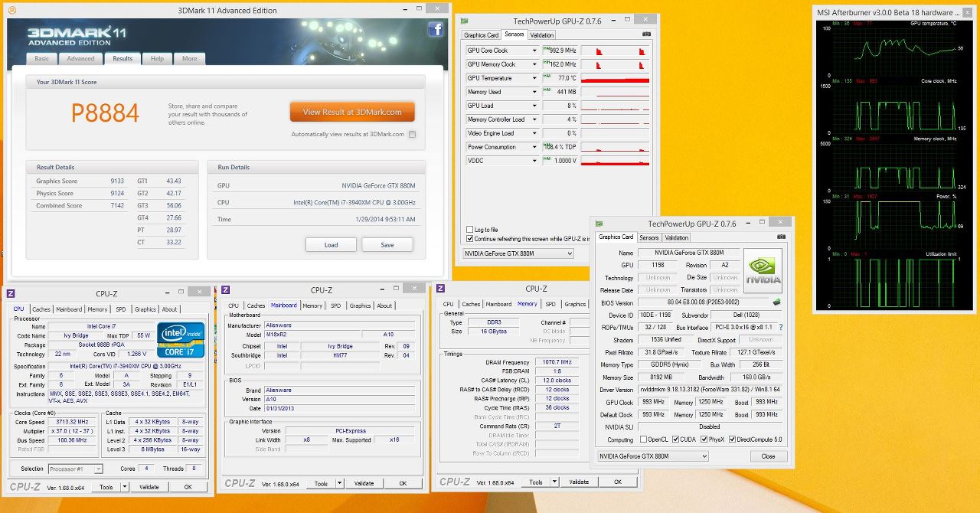Click the Close button in GPU-Z
This screenshot has width=980, height=513.
768,456
